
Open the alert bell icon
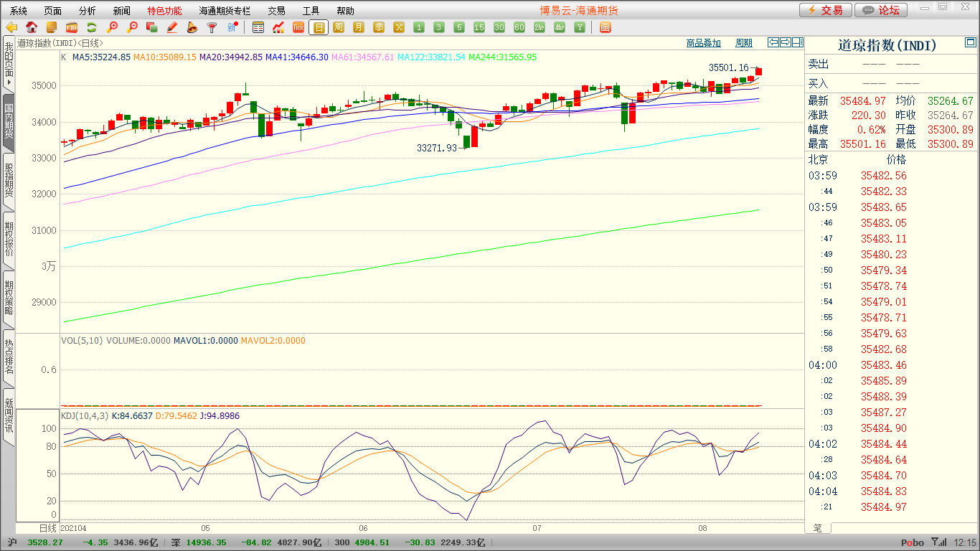(192, 27)
